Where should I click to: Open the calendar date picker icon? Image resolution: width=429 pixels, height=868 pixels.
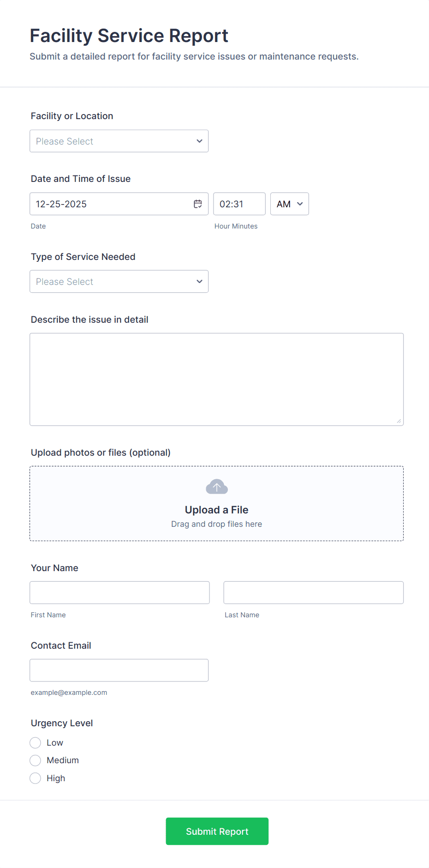(x=197, y=204)
